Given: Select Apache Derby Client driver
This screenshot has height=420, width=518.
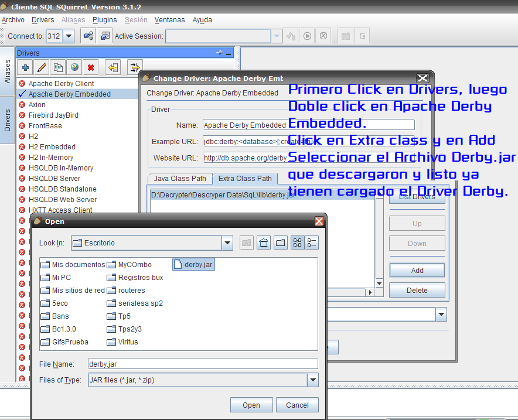Looking at the screenshot, I should coord(77,84).
